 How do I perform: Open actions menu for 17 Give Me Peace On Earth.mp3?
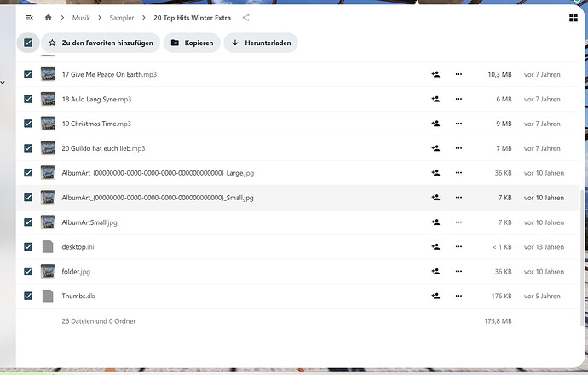pyautogui.click(x=458, y=74)
